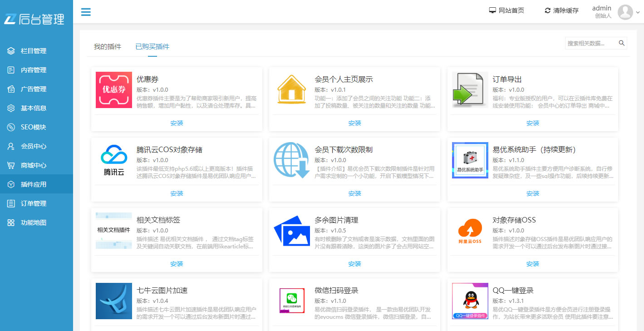Select the 已购买插件 tab
Viewport: 644px width, 331px height.
(152, 46)
